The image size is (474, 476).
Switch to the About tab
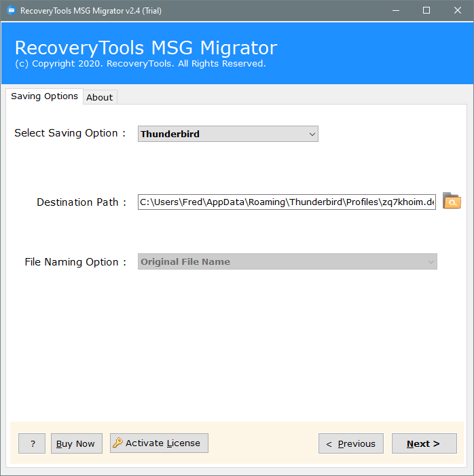coord(100,98)
